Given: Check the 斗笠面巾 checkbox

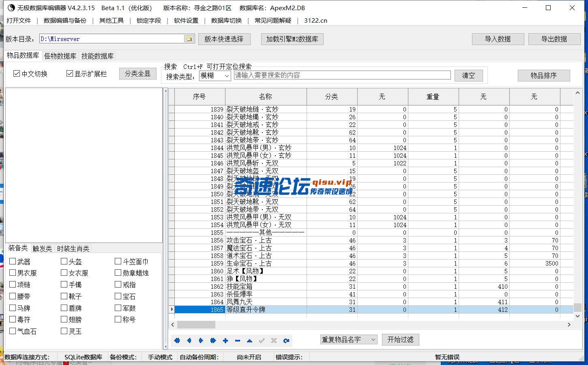Looking at the screenshot, I should tap(118, 261).
